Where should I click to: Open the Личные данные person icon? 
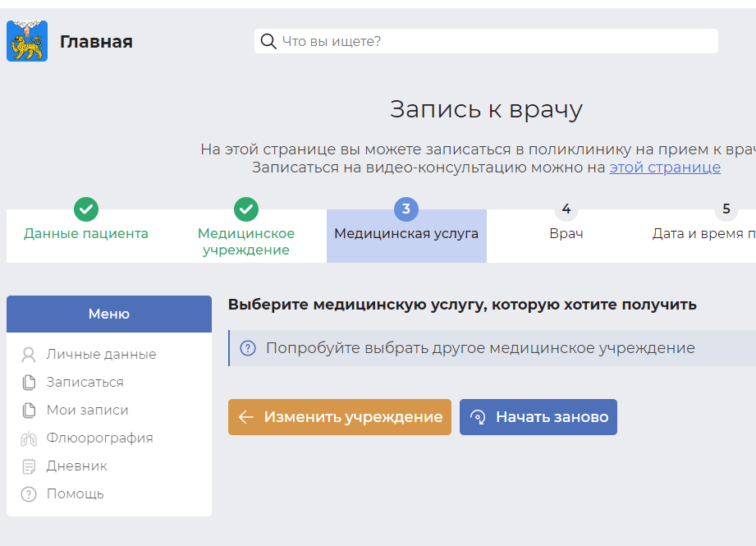pyautogui.click(x=29, y=354)
